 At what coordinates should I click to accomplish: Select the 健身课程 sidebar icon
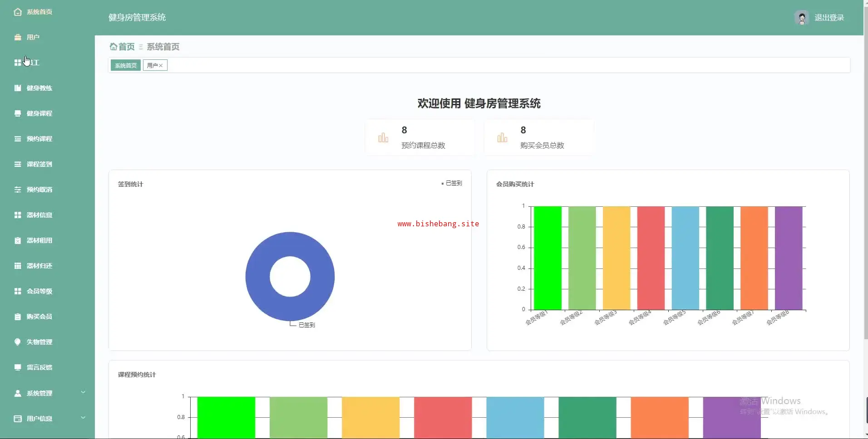pos(18,113)
